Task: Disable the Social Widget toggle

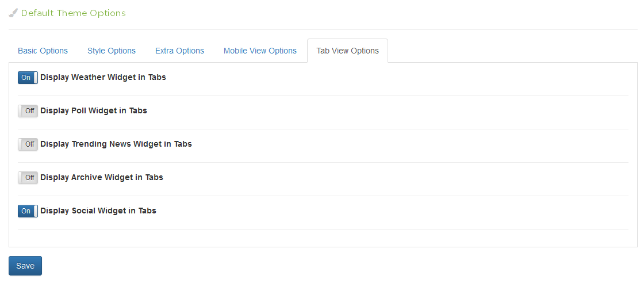Action: [x=28, y=211]
